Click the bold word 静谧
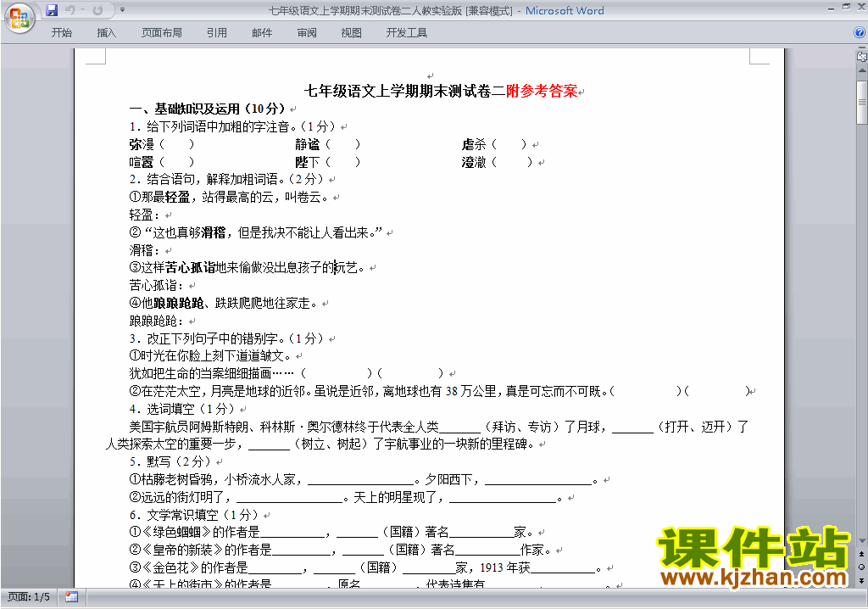Screen dimensions: 868x609 pyautogui.click(x=307, y=145)
